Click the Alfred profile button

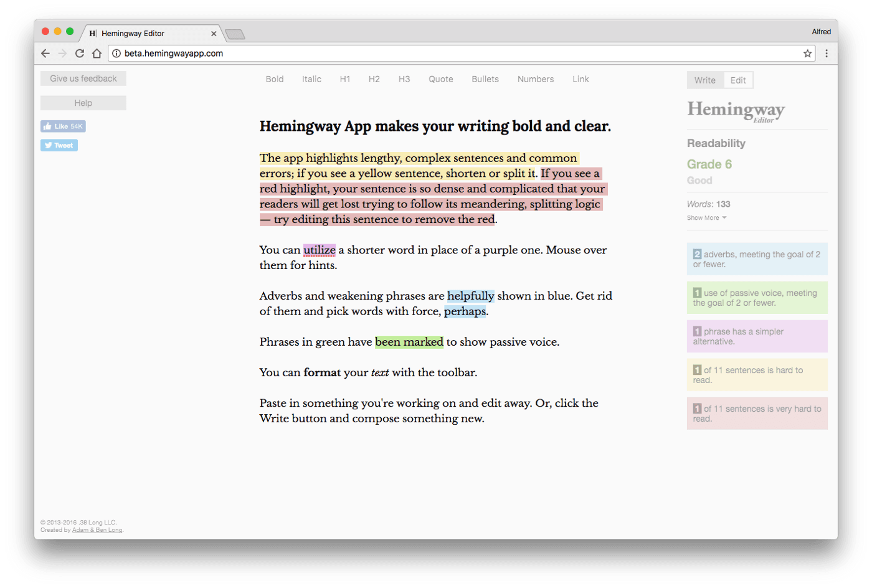[821, 32]
